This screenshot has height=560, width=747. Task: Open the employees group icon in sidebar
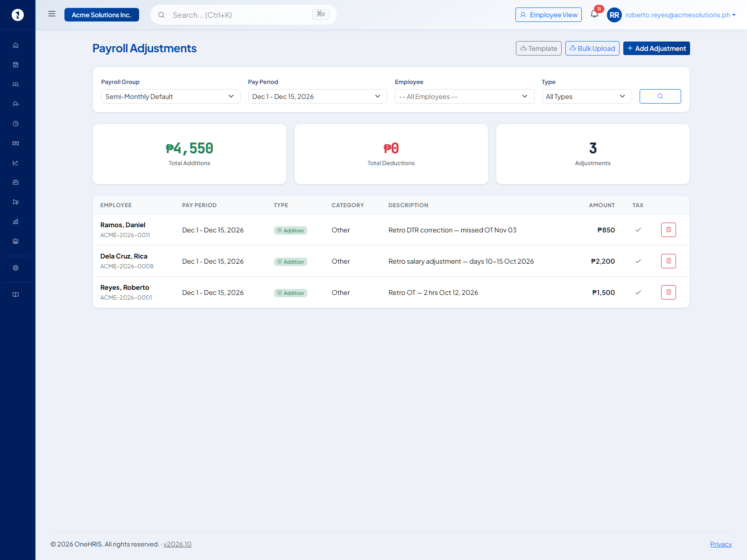[15, 84]
